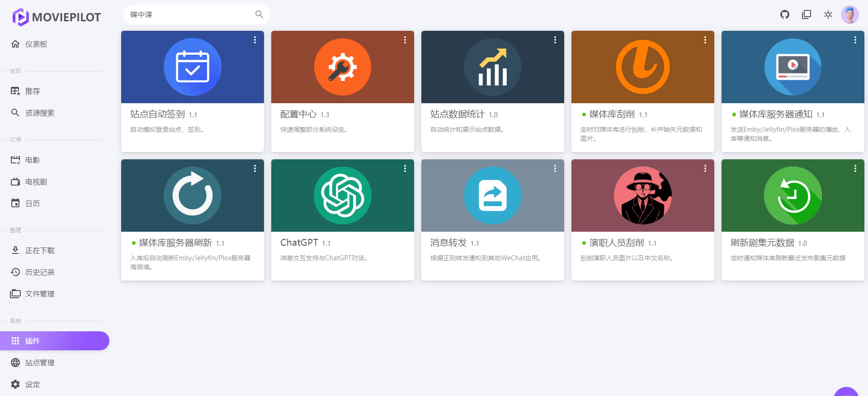Click the 媒体库服务器通知 plugin thumbnail
868x396 pixels.
(x=793, y=67)
